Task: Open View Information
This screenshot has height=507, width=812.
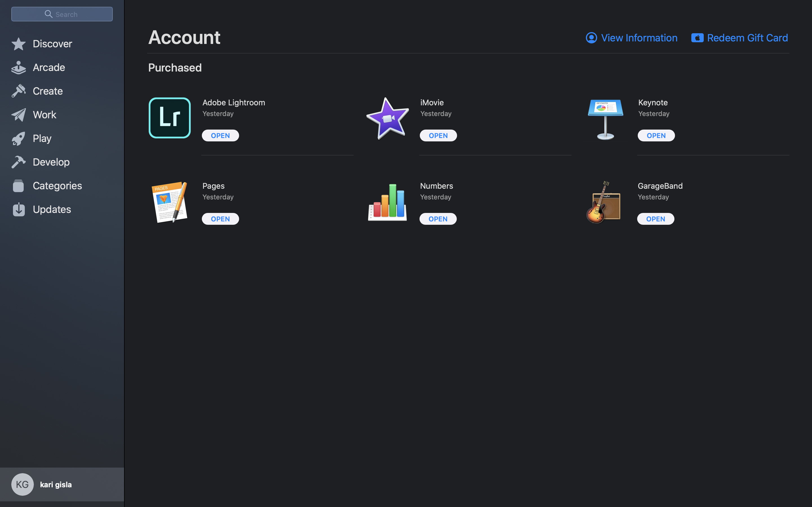Action: point(631,37)
